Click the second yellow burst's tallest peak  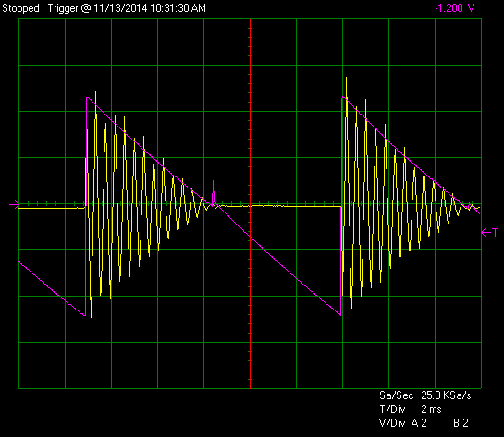click(346, 79)
